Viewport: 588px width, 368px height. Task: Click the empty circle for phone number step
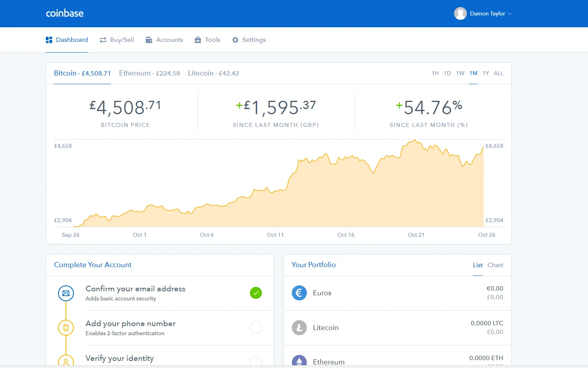256,328
